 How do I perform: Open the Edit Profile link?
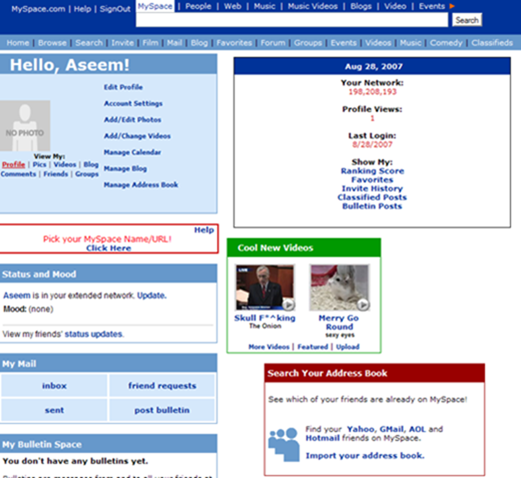(x=123, y=87)
